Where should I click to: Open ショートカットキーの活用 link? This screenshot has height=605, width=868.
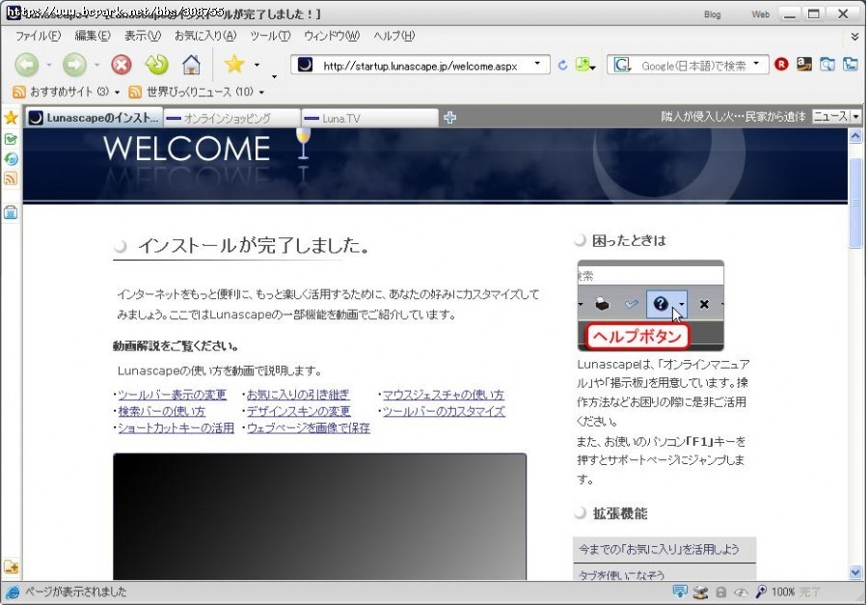tap(176, 427)
